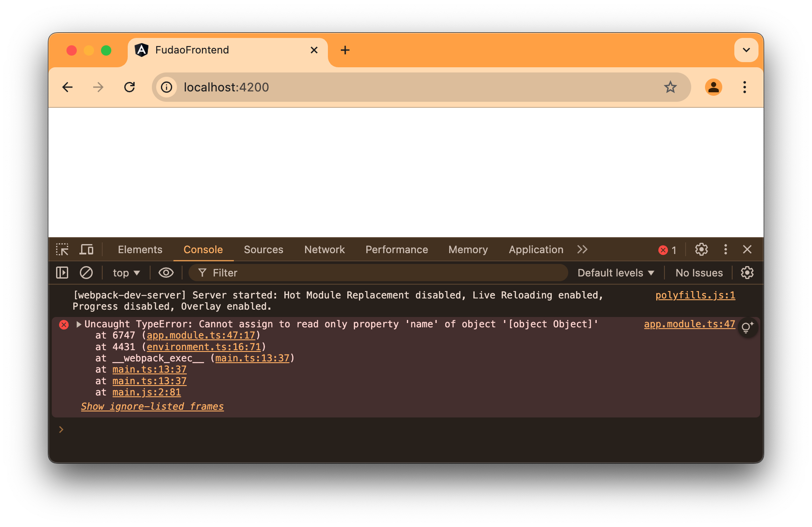Image resolution: width=812 pixels, height=527 pixels.
Task: Switch to the Sources tab
Action: (263, 249)
